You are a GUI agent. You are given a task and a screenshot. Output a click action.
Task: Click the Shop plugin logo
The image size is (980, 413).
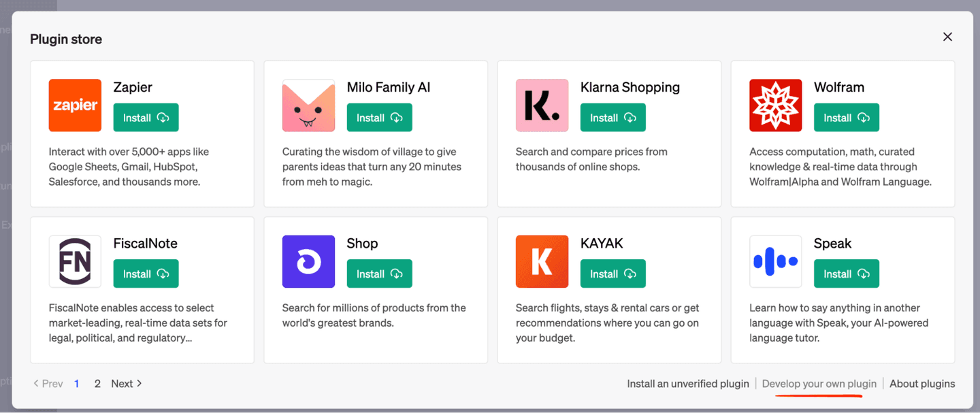(308, 261)
